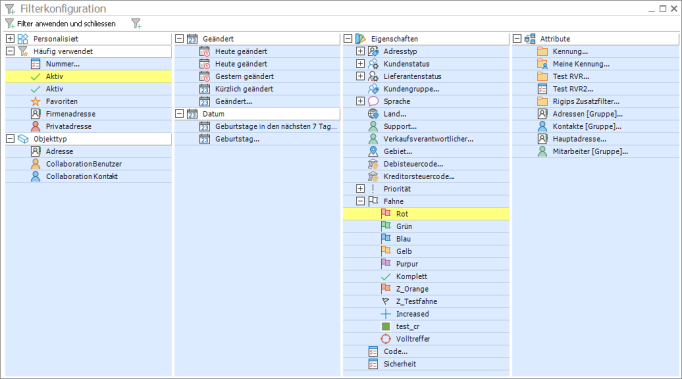682x379 pixels.
Task: Click the map pin icon for Gebiet...
Action: 373,151
